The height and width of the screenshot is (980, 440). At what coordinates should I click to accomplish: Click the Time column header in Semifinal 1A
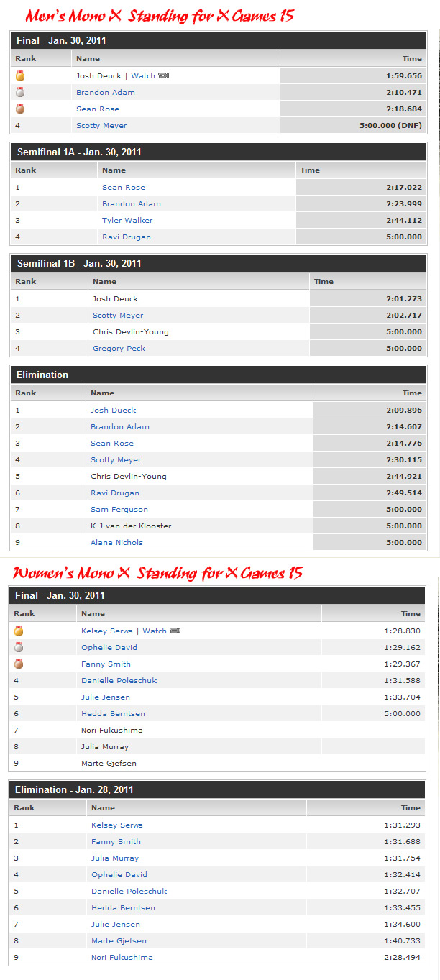310,170
